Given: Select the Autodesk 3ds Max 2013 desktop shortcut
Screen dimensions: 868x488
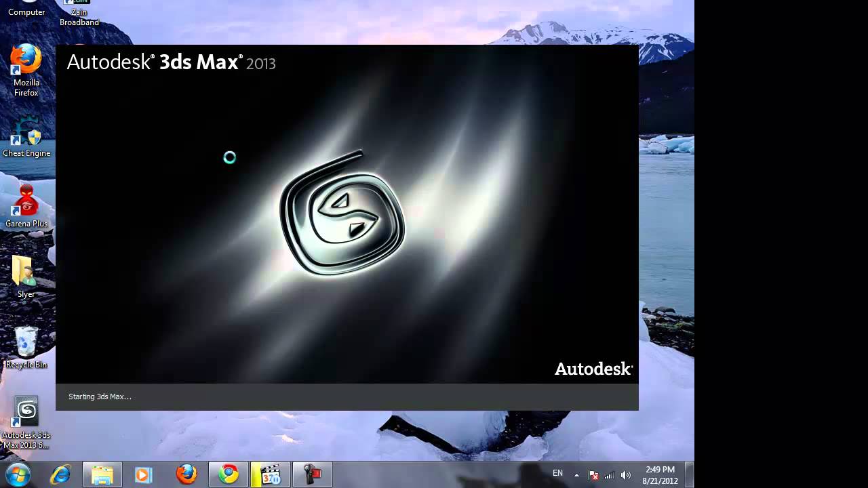Looking at the screenshot, I should [x=26, y=423].
